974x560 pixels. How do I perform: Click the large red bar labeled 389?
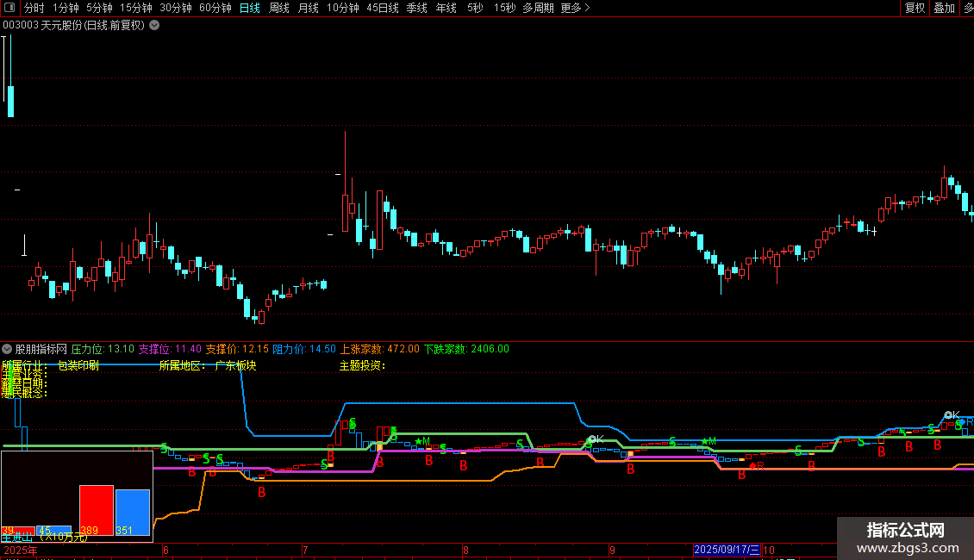pyautogui.click(x=97, y=509)
